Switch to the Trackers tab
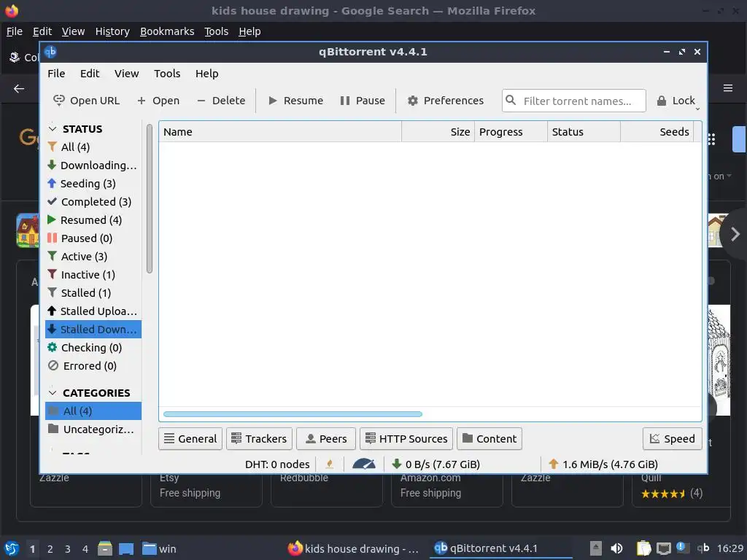Image resolution: width=747 pixels, height=560 pixels. (259, 438)
